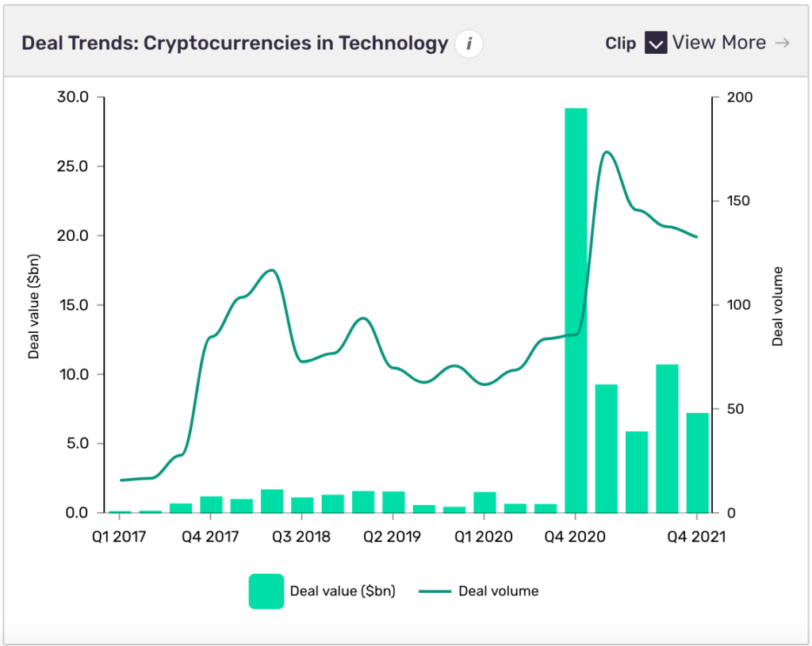Toggle the Deal value ($bn) legend swatch
Image resolution: width=812 pixels, height=646 pixels.
pos(266,591)
